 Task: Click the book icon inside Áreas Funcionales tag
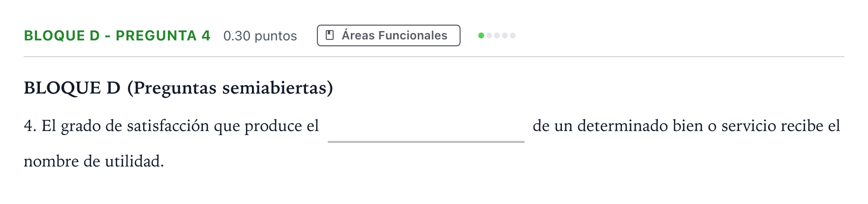(x=330, y=35)
